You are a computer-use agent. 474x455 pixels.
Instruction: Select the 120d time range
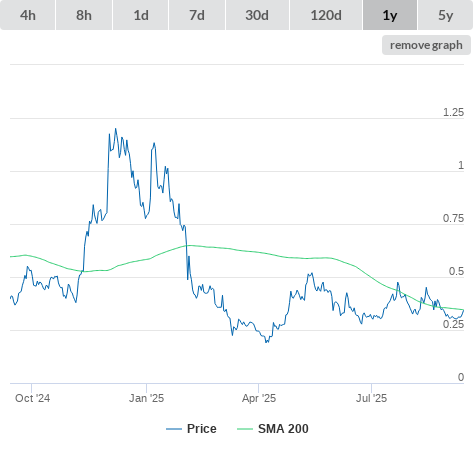click(x=326, y=15)
